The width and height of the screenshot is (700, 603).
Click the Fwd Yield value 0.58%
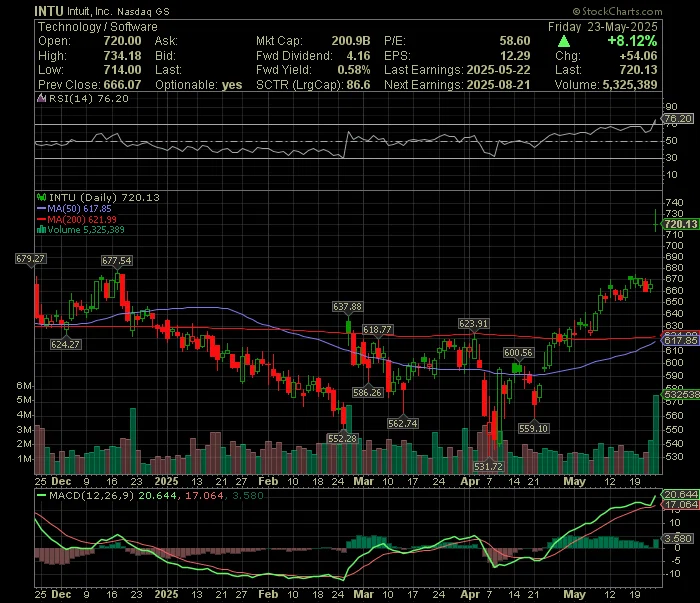coord(354,70)
